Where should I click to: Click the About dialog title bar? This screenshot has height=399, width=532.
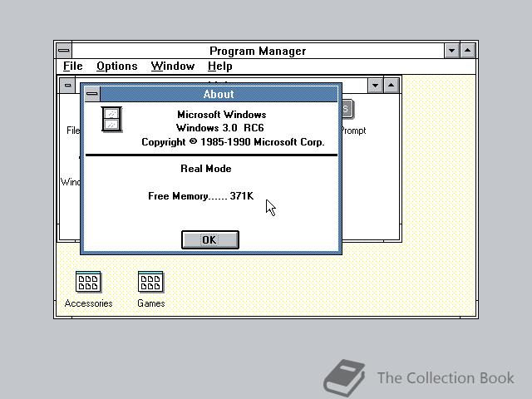click(219, 94)
